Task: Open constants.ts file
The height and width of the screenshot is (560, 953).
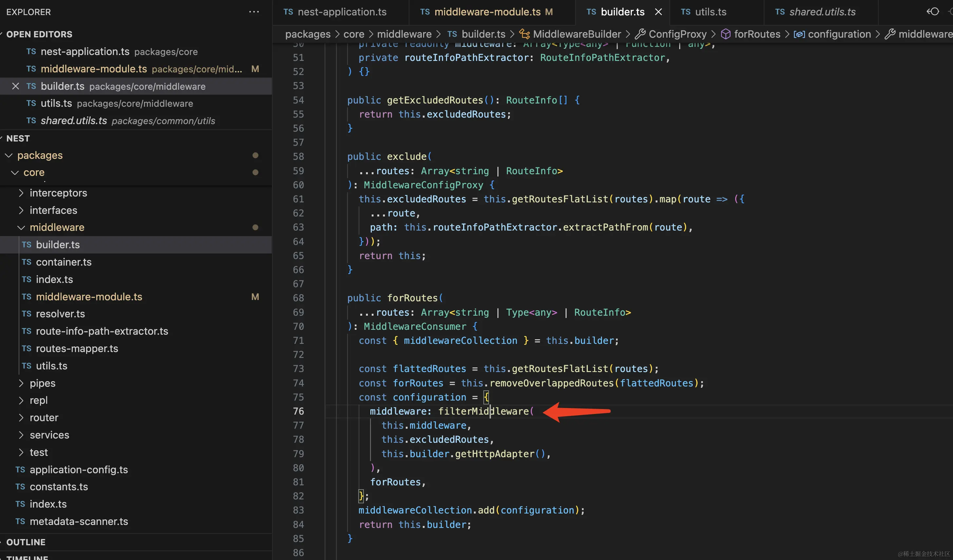Action: pyautogui.click(x=136, y=487)
